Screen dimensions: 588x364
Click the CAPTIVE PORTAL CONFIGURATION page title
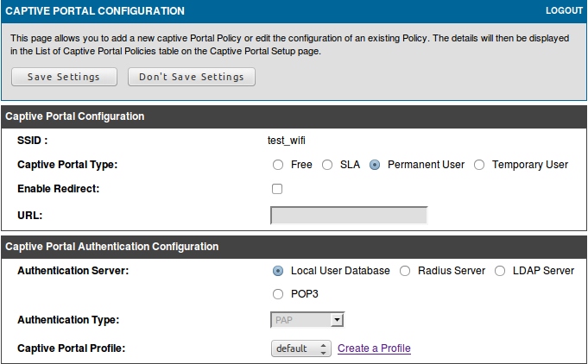[95, 11]
